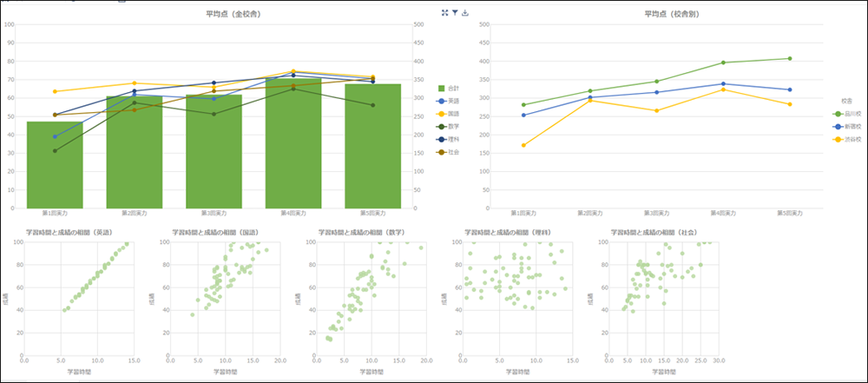
Task: Click the 校舎 legend heading
Action: (846, 101)
